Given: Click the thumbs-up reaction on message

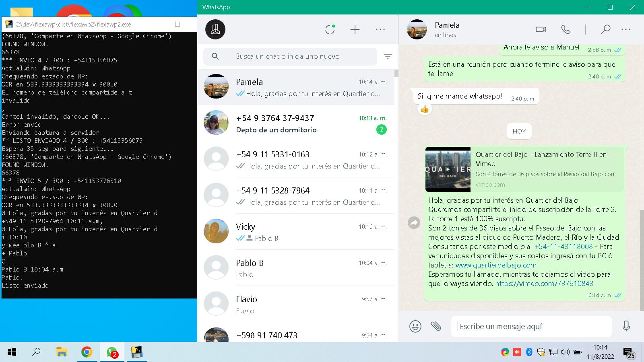Looking at the screenshot, I should (424, 109).
